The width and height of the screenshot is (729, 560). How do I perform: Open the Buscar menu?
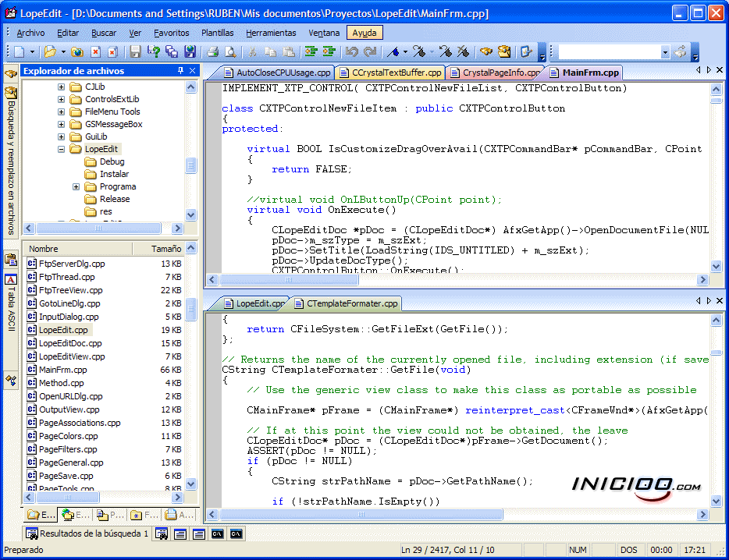click(x=104, y=33)
